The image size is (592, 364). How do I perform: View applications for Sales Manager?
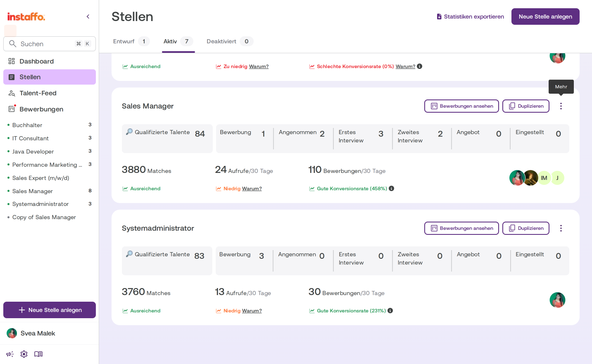pos(461,106)
